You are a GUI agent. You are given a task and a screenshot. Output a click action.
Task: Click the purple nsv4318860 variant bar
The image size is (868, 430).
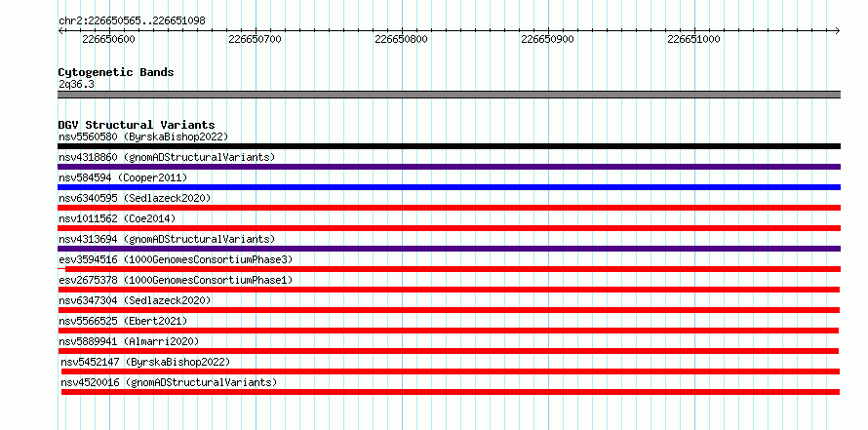449,167
